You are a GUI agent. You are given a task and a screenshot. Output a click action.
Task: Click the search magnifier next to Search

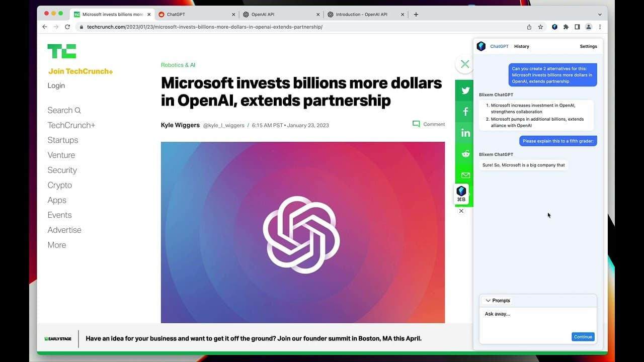(78, 110)
